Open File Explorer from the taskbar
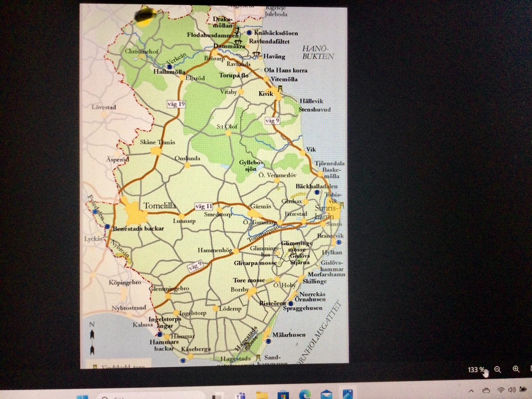The width and height of the screenshot is (532, 399). tap(262, 395)
